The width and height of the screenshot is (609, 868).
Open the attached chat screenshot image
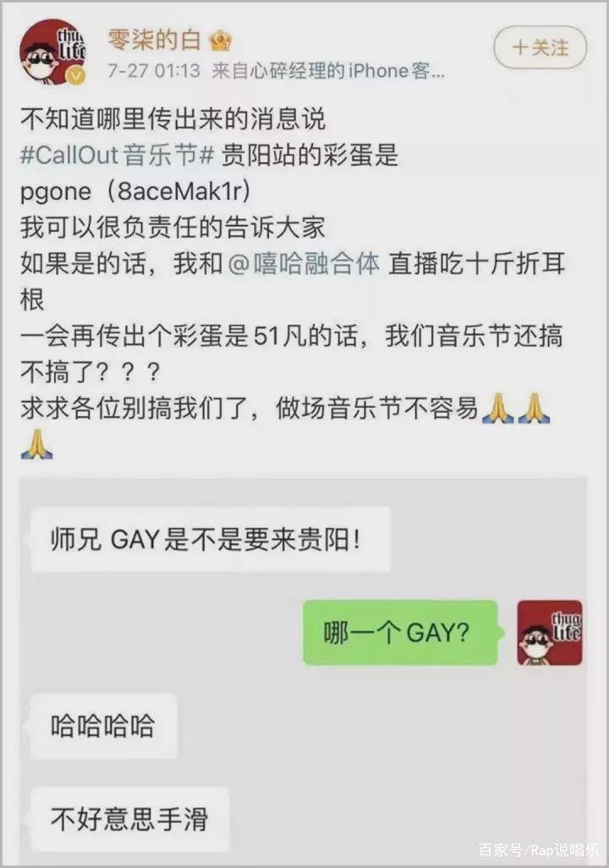coord(304,670)
